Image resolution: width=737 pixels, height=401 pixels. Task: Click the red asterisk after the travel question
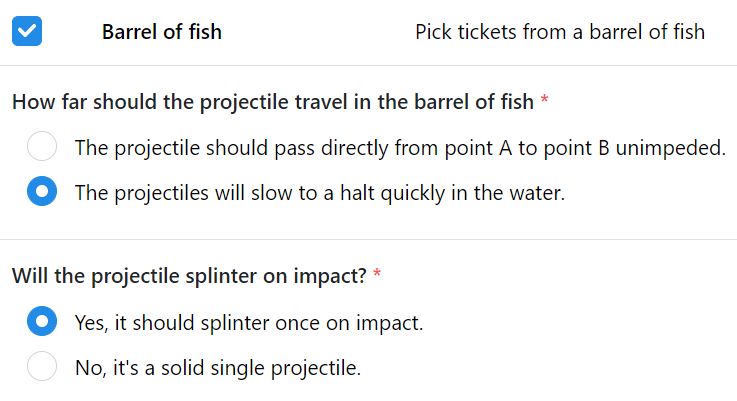544,99
